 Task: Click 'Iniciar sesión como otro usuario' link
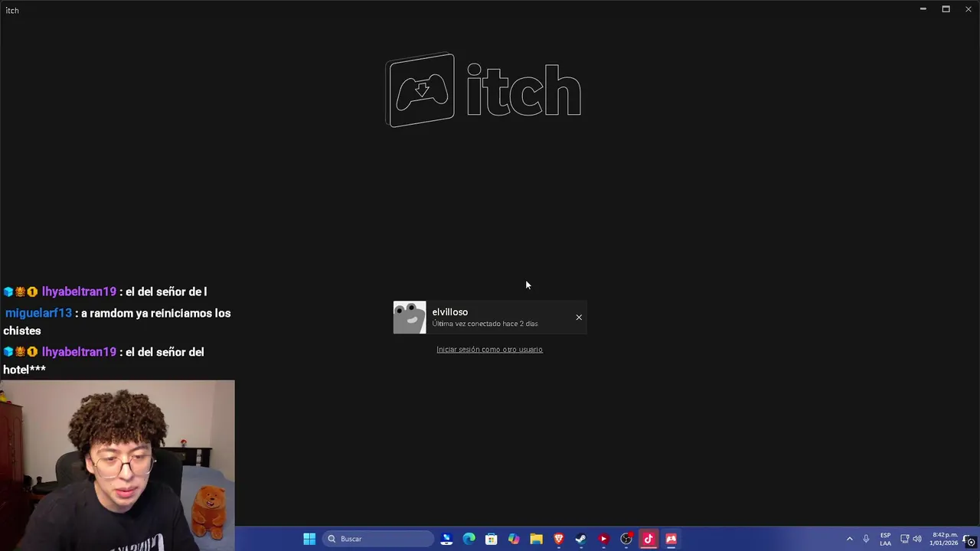click(x=489, y=350)
